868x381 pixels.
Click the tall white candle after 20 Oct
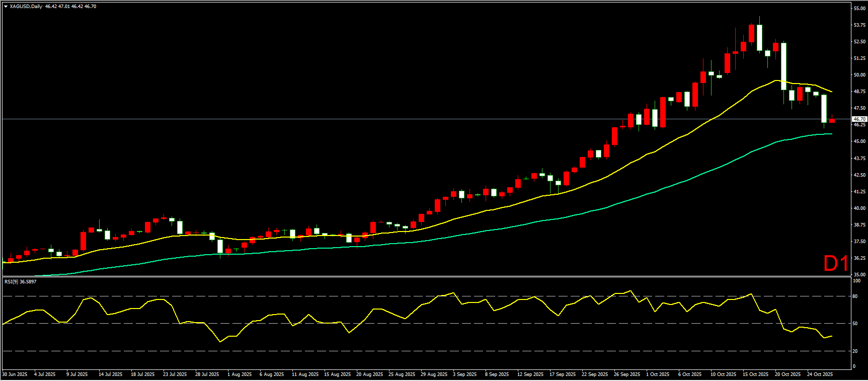[x=783, y=66]
